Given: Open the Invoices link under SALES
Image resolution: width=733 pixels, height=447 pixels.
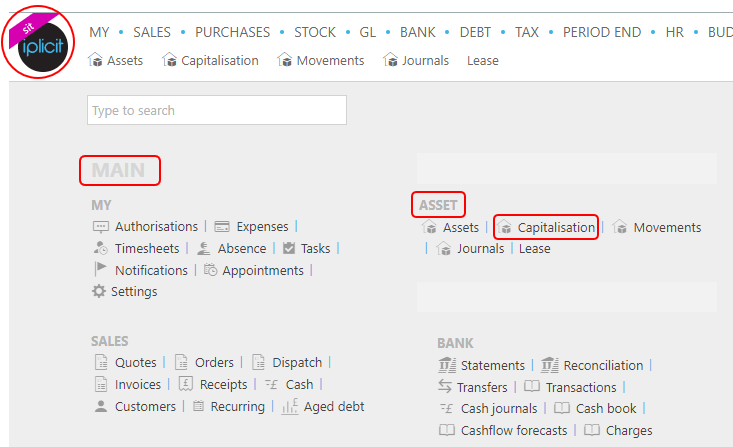Looking at the screenshot, I should point(138,385).
